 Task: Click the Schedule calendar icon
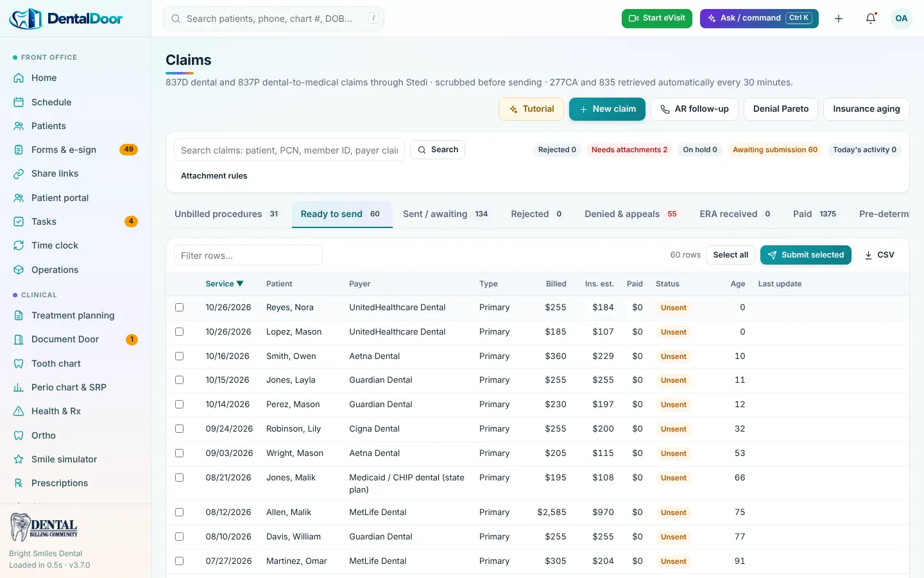19,102
